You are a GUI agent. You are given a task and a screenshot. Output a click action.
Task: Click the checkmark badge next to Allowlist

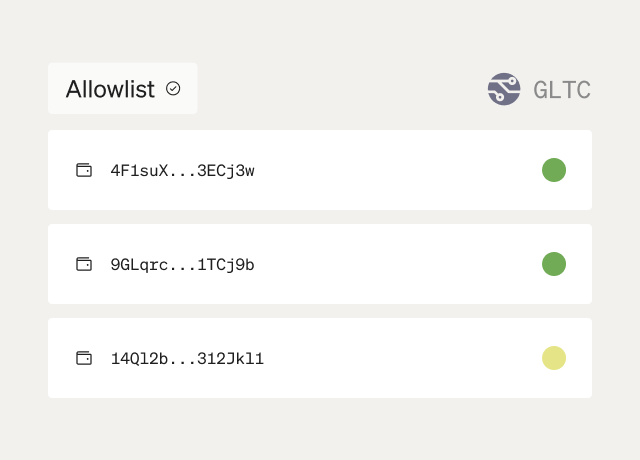pos(173,89)
